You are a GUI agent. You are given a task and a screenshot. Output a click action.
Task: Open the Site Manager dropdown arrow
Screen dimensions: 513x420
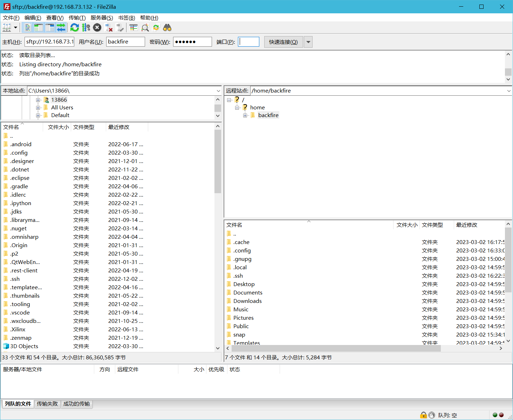16,27
